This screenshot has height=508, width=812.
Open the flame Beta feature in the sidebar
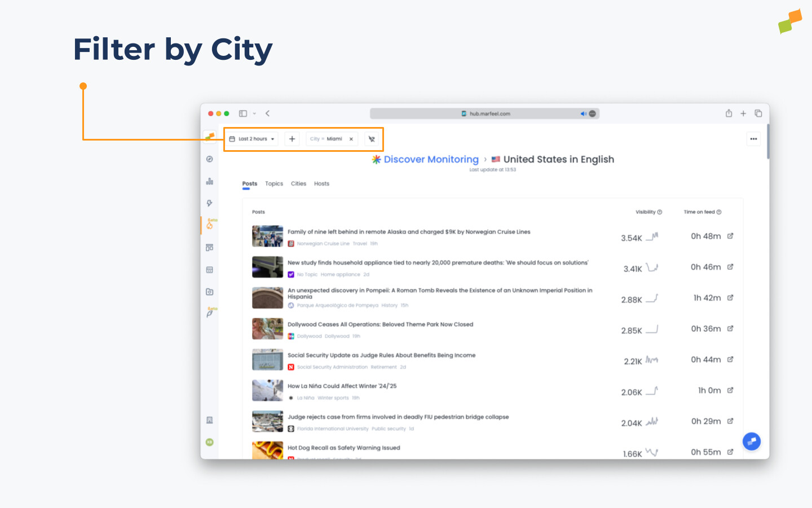209,225
